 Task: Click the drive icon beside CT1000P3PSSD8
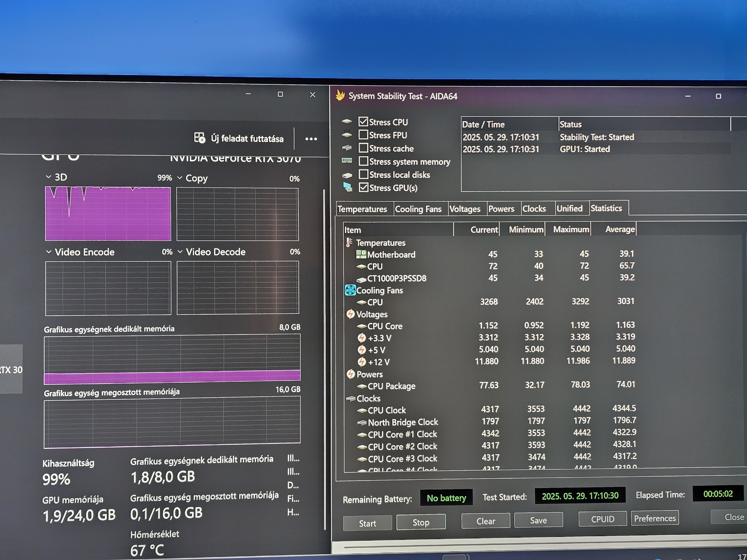click(x=361, y=279)
